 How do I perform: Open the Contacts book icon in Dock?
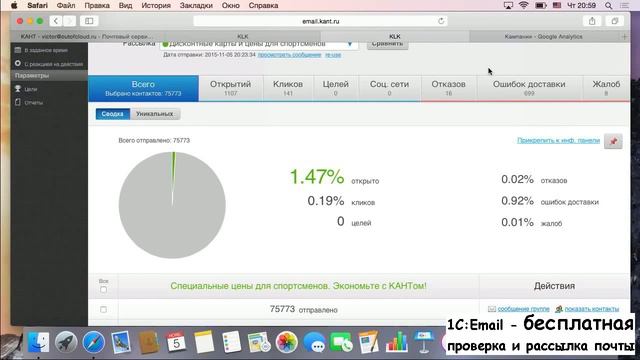149,342
